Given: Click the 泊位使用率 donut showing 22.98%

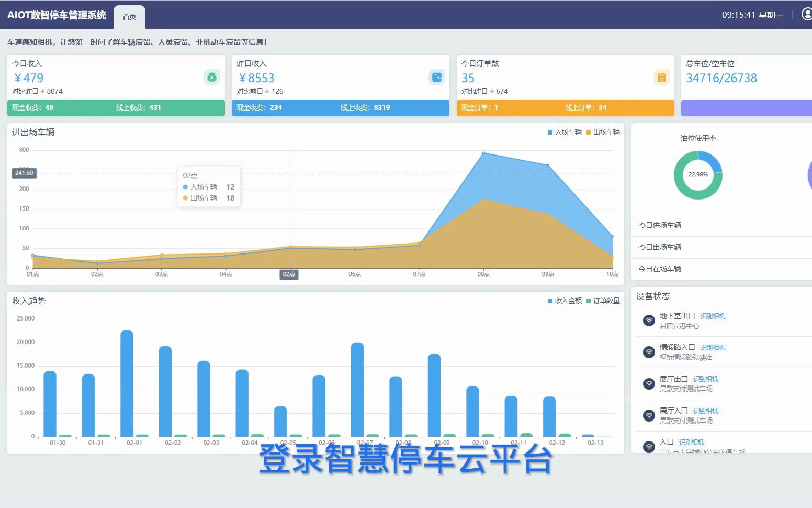Looking at the screenshot, I should coord(698,175).
